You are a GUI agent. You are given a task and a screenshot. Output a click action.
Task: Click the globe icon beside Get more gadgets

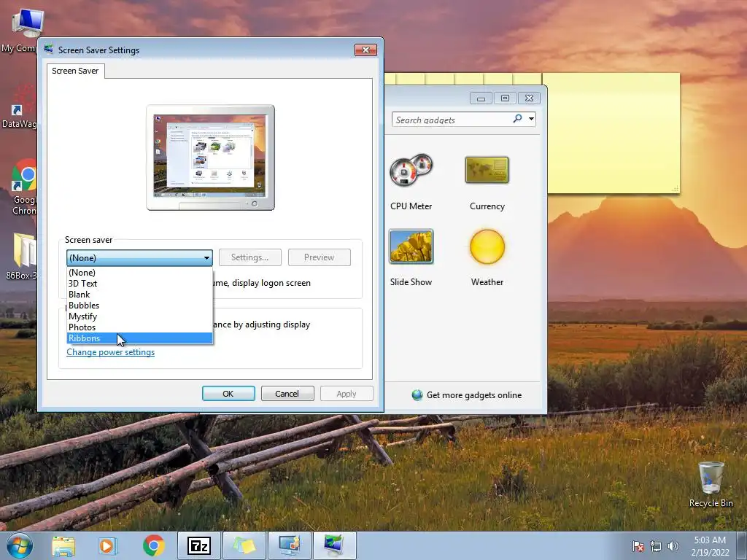417,394
